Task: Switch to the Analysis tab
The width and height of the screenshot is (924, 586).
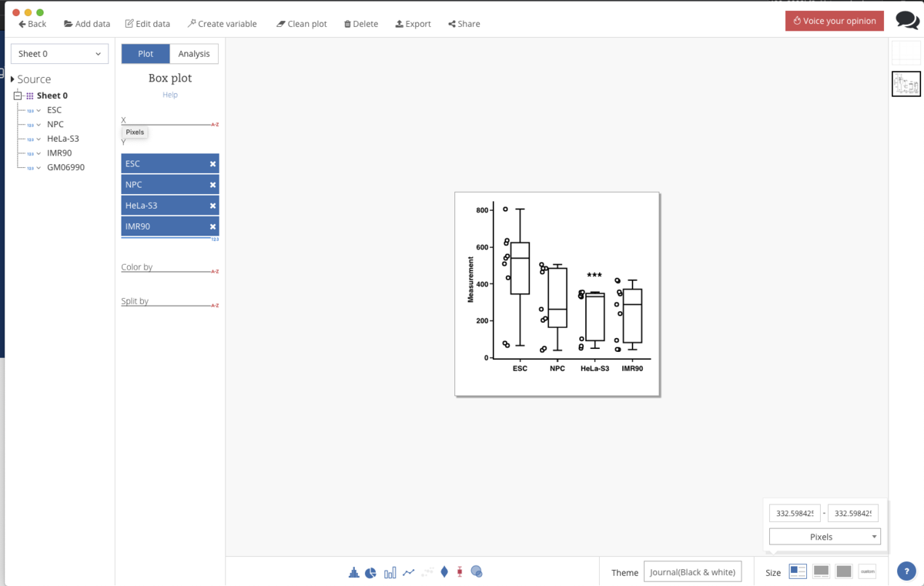Action: tap(194, 53)
